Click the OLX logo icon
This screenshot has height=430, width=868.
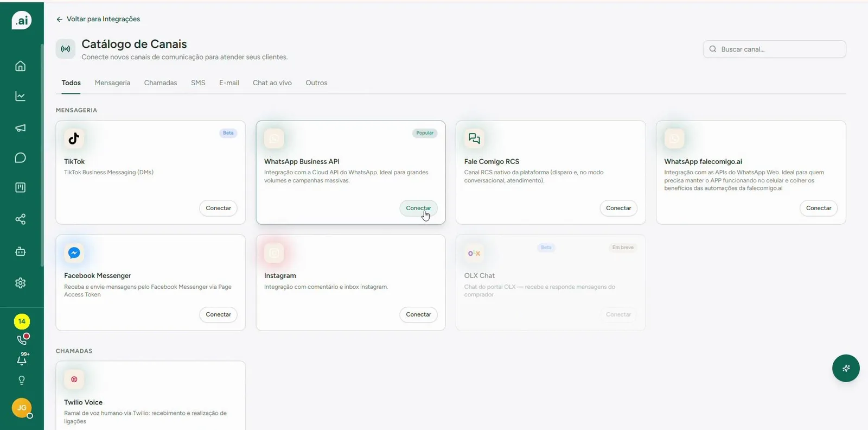pyautogui.click(x=474, y=253)
